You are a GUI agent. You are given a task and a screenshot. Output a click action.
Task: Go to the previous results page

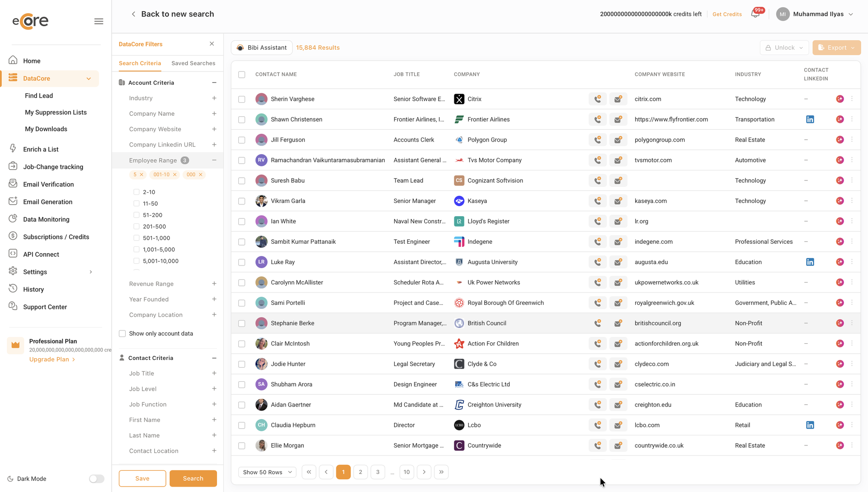[x=326, y=472]
